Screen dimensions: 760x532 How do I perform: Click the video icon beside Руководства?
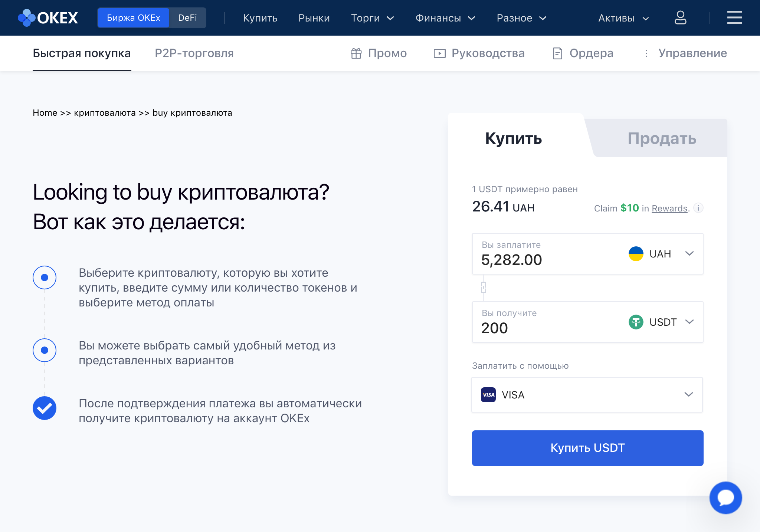click(439, 53)
